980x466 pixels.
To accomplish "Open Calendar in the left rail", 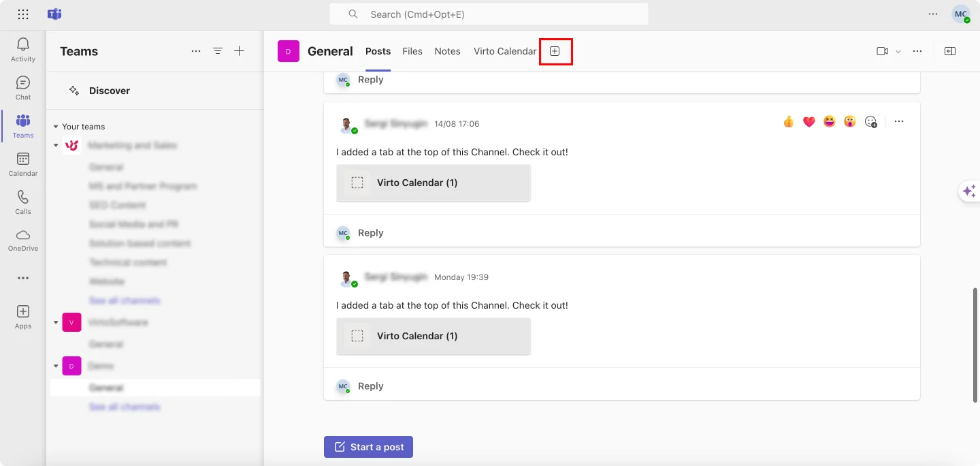I will click(23, 164).
